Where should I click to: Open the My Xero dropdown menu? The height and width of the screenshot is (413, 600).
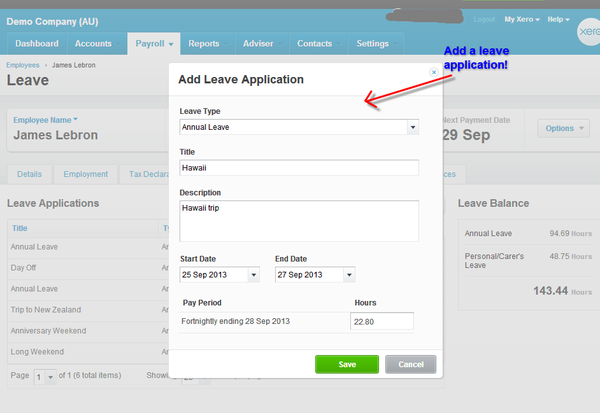(x=522, y=19)
